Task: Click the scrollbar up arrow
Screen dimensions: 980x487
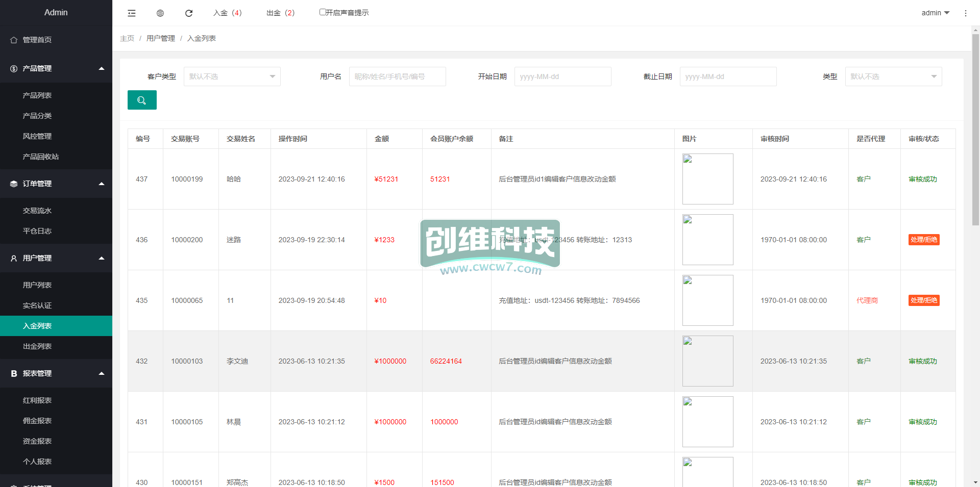Action: tap(975, 30)
